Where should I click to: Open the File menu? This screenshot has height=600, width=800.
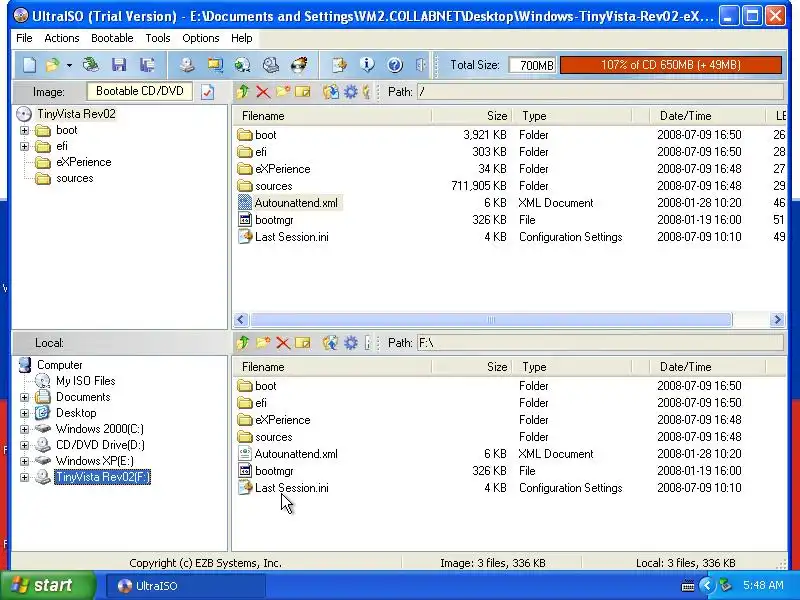(24, 38)
